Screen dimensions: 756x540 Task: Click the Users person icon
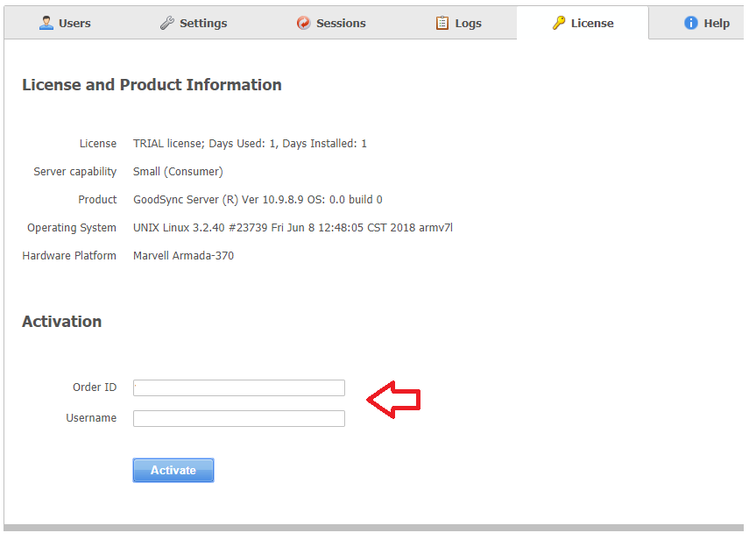[46, 23]
